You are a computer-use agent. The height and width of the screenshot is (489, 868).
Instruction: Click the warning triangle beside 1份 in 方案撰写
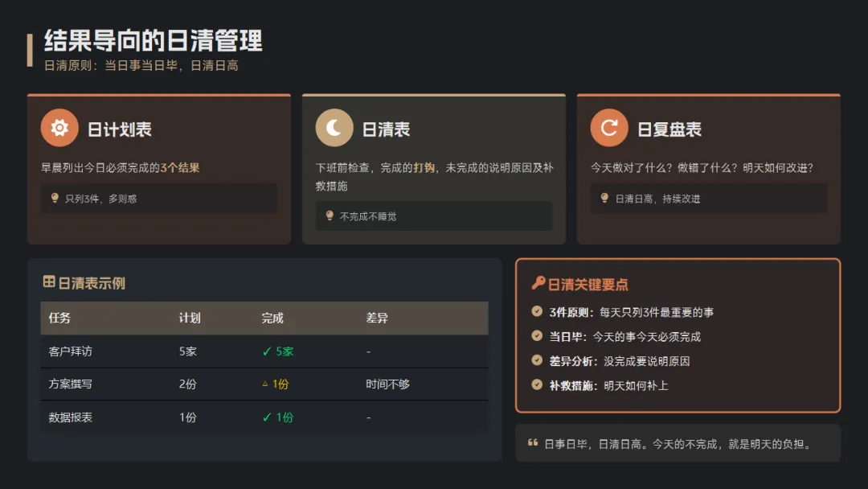265,384
